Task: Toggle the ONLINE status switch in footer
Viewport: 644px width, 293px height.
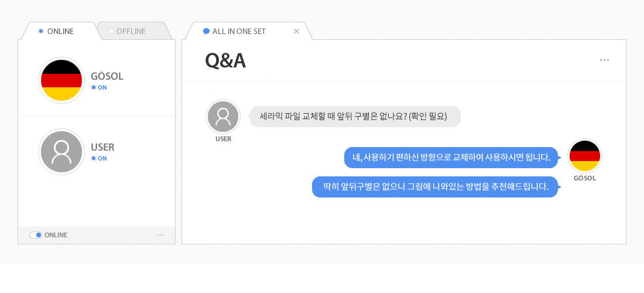Action: tap(36, 235)
